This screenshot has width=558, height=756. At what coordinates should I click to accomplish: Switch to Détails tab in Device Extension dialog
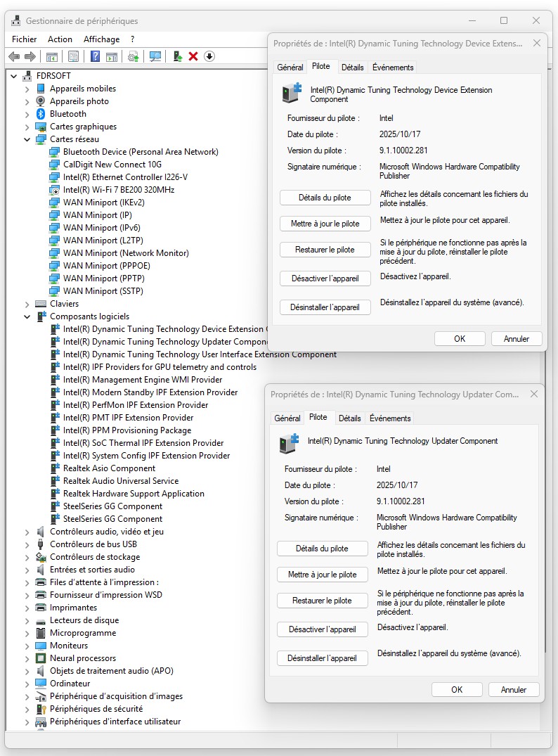[352, 68]
